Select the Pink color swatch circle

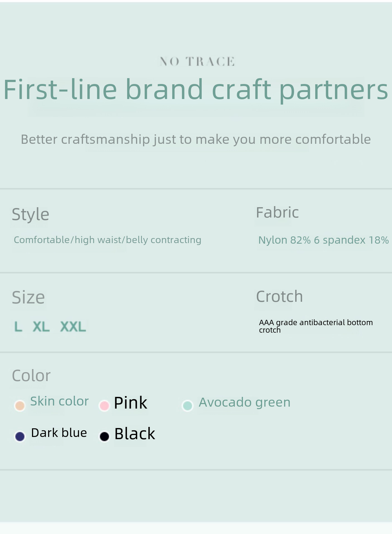click(104, 406)
